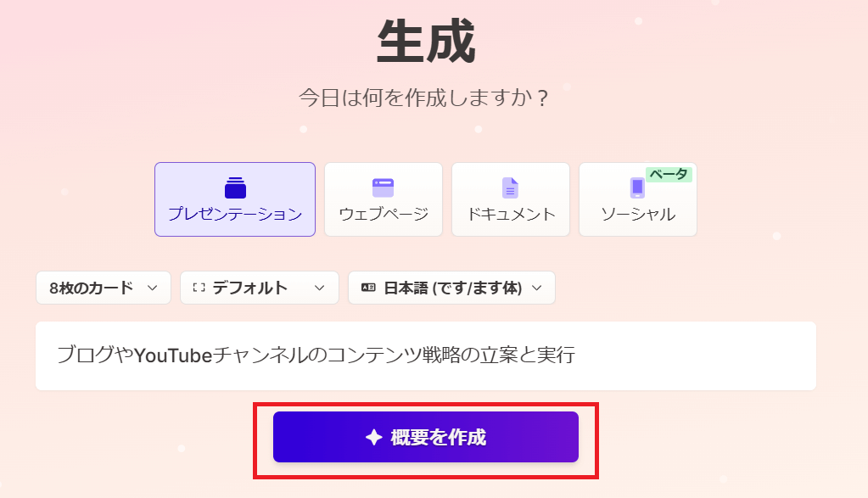This screenshot has width=868, height=498.
Task: Choose the ドキュメント format option
Action: [511, 199]
